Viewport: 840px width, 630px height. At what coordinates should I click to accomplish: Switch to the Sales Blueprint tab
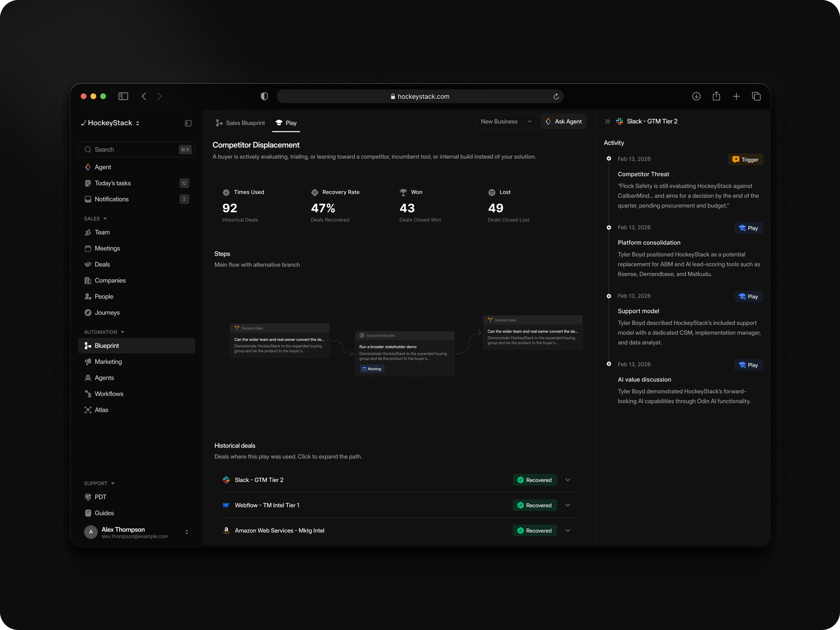[x=240, y=122]
